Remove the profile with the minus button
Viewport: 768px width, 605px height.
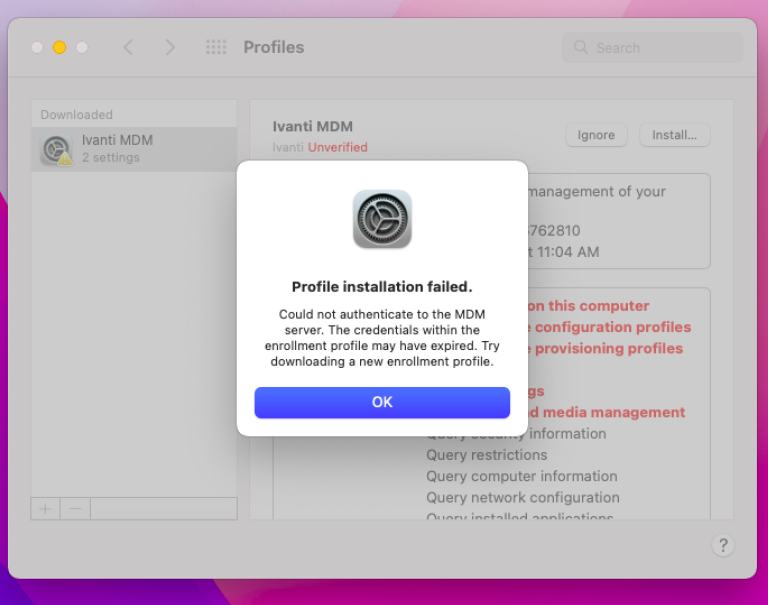(x=75, y=508)
